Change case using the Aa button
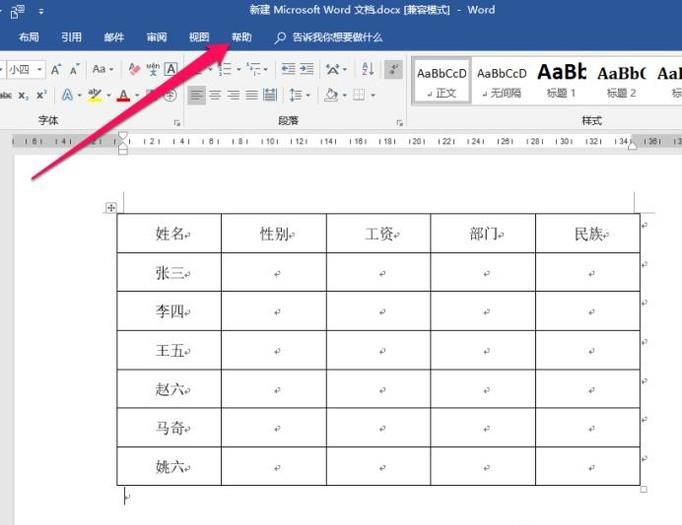Viewport: 682px width, 525px height. click(99, 69)
